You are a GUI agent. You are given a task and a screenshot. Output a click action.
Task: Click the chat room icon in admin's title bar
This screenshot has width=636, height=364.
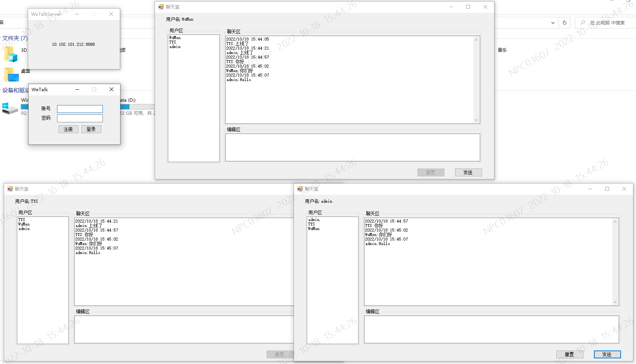(300, 189)
